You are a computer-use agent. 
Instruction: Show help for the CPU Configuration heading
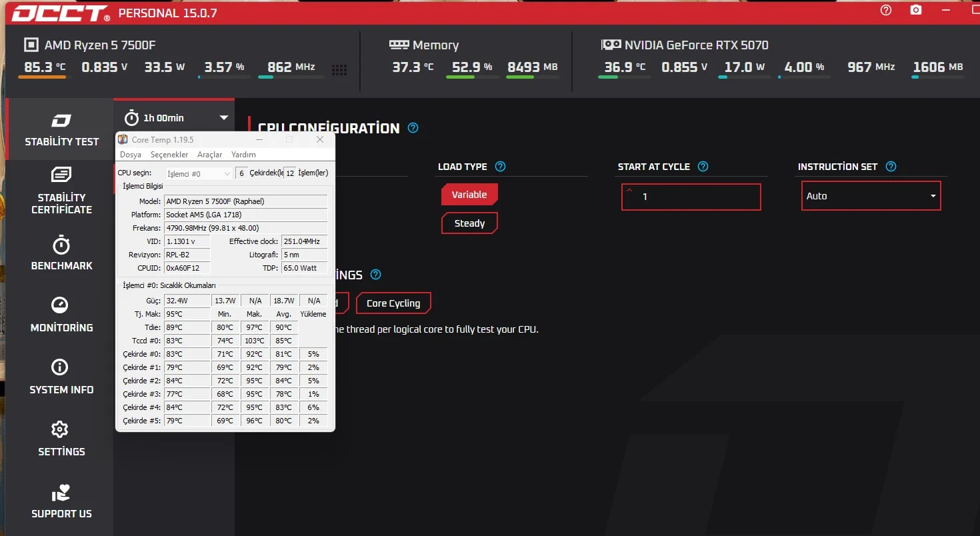pyautogui.click(x=413, y=128)
